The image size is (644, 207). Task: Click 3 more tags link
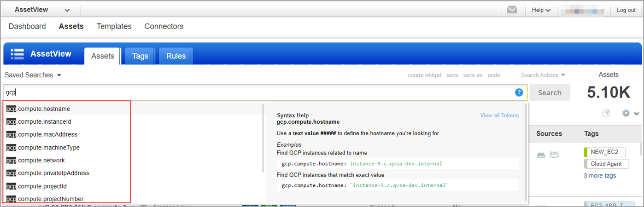click(600, 176)
